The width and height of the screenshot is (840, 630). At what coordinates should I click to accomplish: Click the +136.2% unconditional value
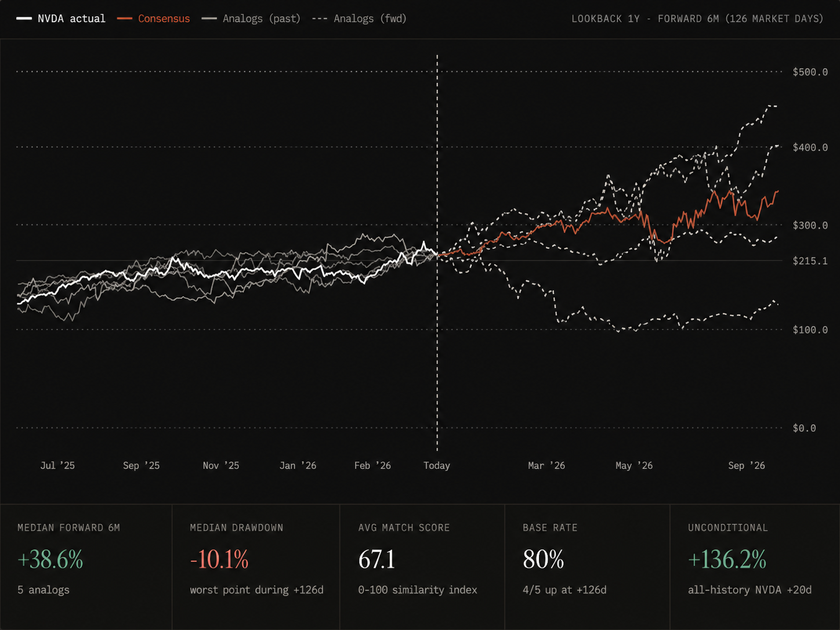pos(727,560)
